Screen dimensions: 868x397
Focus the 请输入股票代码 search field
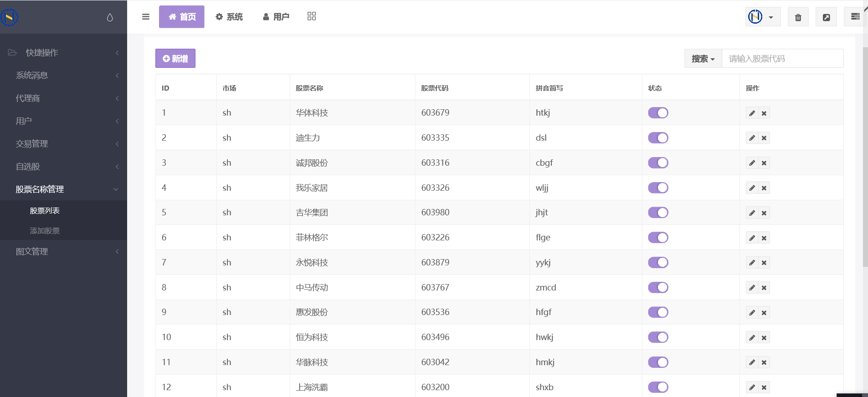click(782, 59)
